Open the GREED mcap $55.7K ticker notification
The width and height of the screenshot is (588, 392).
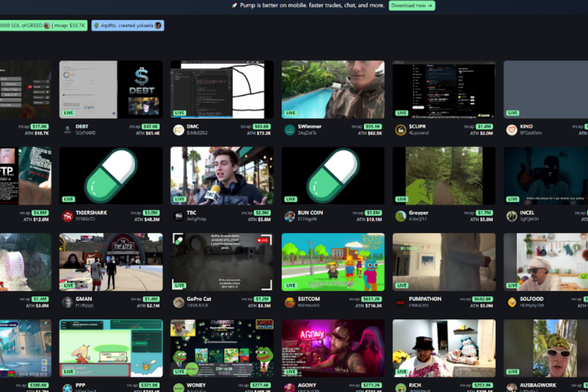(x=43, y=25)
